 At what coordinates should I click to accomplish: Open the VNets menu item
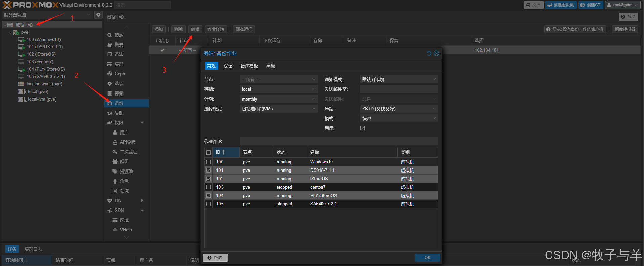[x=126, y=230]
